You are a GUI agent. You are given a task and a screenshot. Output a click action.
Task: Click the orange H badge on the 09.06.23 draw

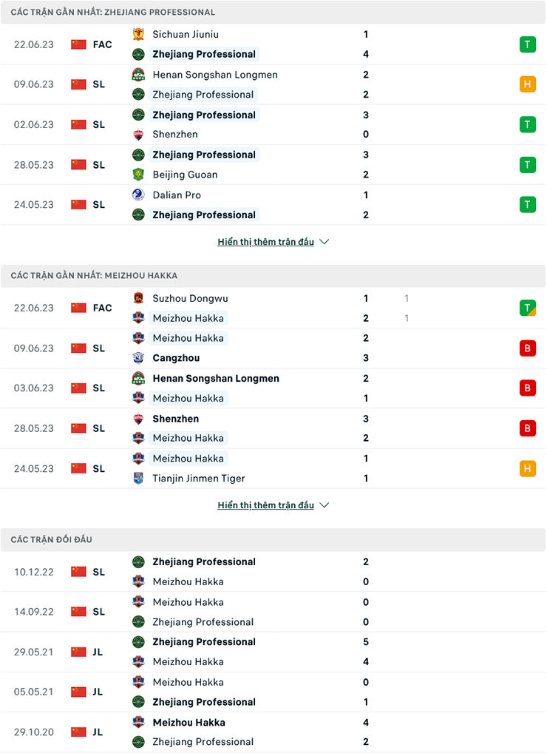click(x=527, y=84)
